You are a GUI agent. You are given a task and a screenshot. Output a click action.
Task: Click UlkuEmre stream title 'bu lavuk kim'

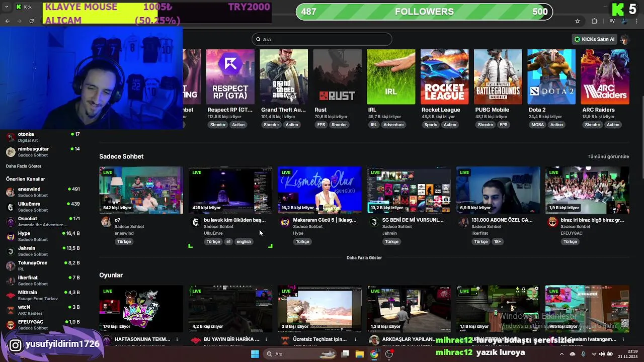tap(234, 220)
